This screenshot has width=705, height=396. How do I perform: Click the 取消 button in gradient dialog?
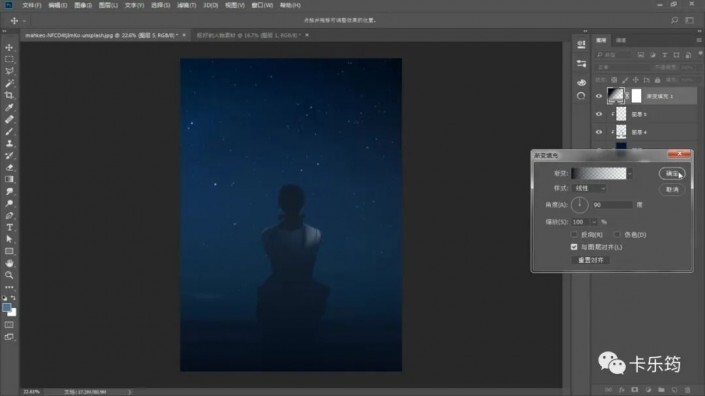[x=672, y=190]
